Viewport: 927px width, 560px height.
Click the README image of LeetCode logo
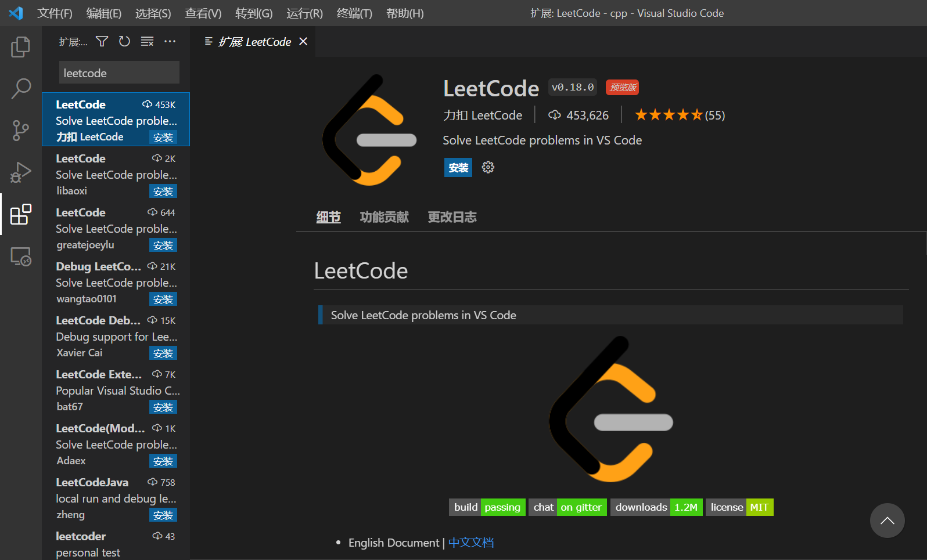(x=611, y=409)
